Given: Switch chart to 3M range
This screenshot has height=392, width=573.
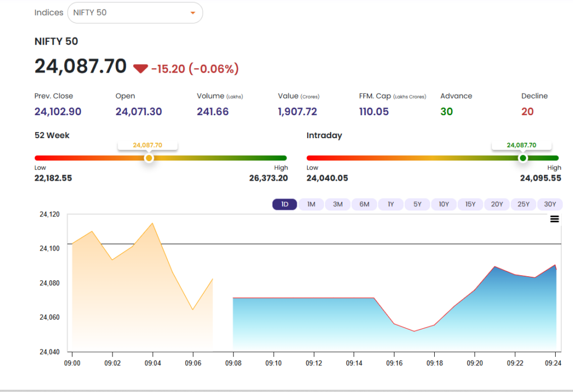Looking at the screenshot, I should click(337, 204).
